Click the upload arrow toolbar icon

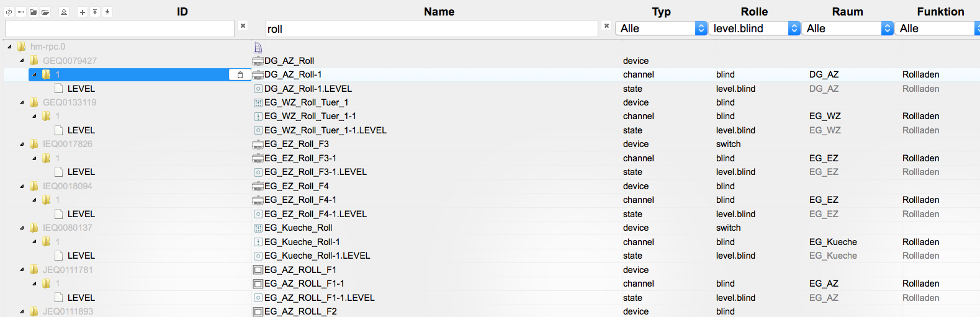coord(95,12)
